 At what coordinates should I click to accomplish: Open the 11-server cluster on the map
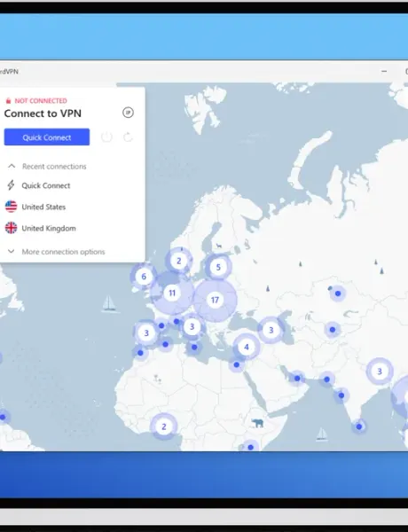pyautogui.click(x=172, y=293)
